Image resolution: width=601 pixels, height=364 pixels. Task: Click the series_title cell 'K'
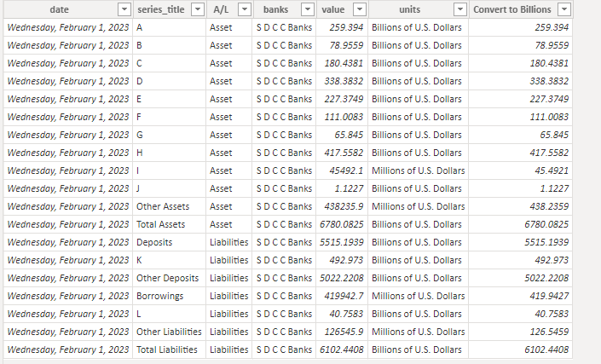170,260
